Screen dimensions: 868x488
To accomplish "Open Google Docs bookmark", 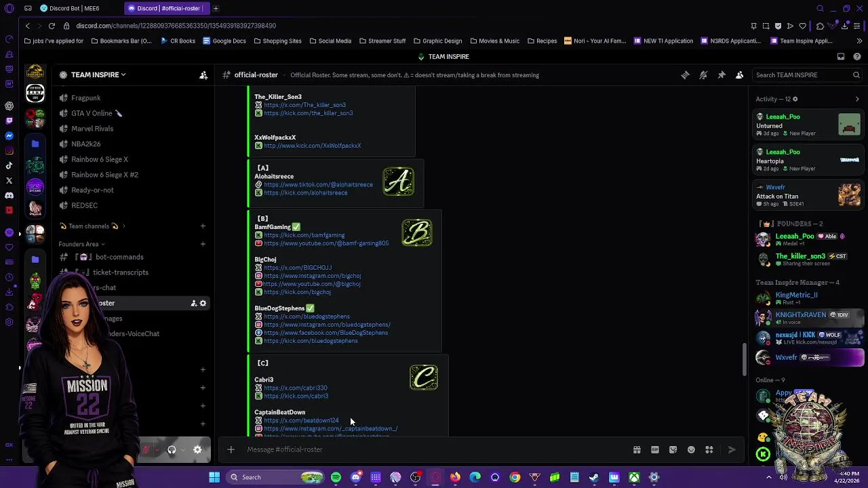I will click(x=224, y=41).
